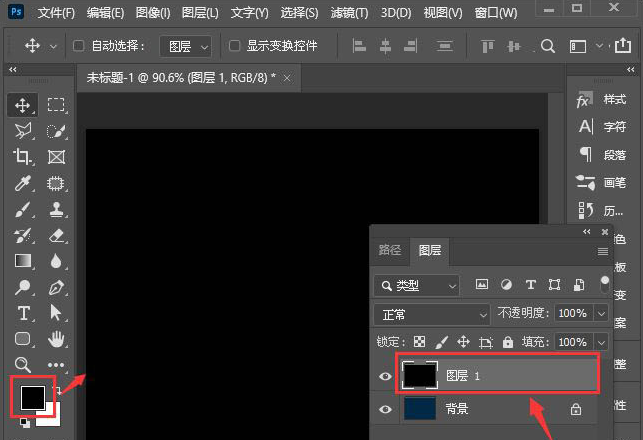Open the 填充 fill slider arrow
The width and height of the screenshot is (643, 440).
pos(601,342)
